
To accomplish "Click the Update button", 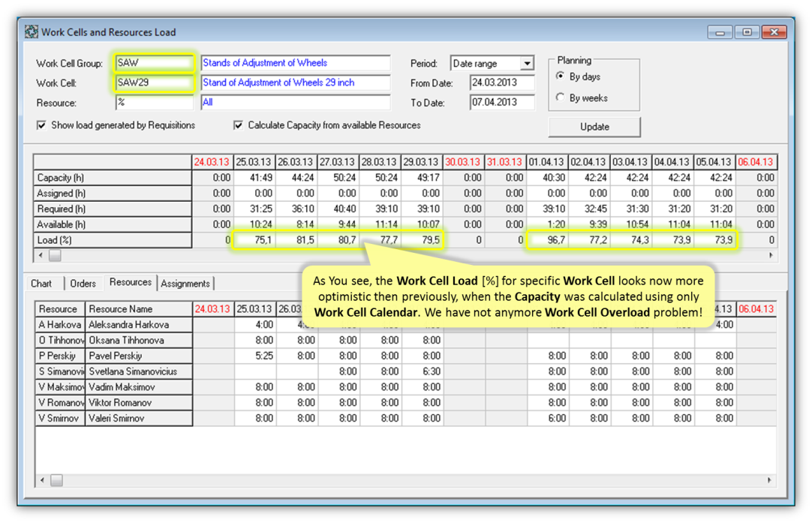I will 594,127.
